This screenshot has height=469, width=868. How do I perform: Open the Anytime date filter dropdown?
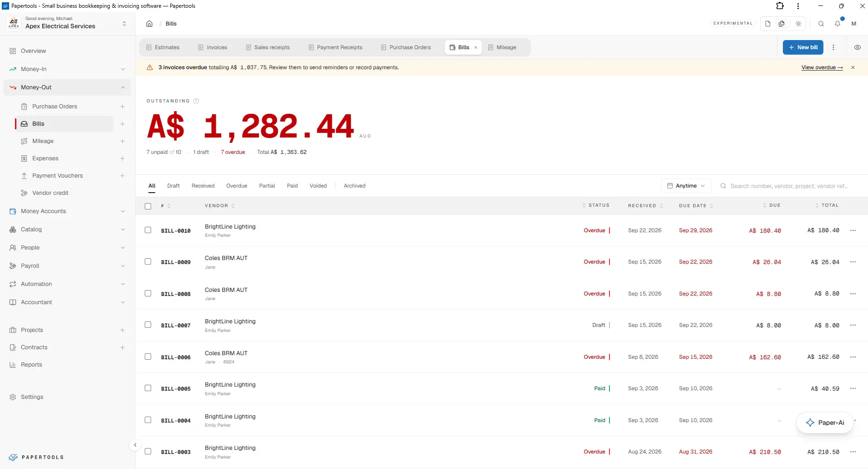click(x=686, y=186)
